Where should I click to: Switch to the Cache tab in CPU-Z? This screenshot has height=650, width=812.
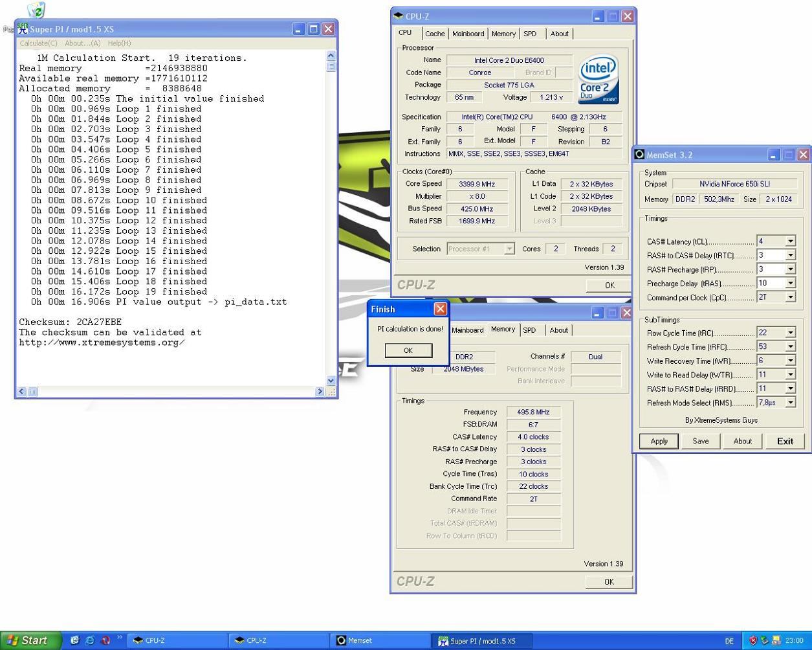click(435, 34)
